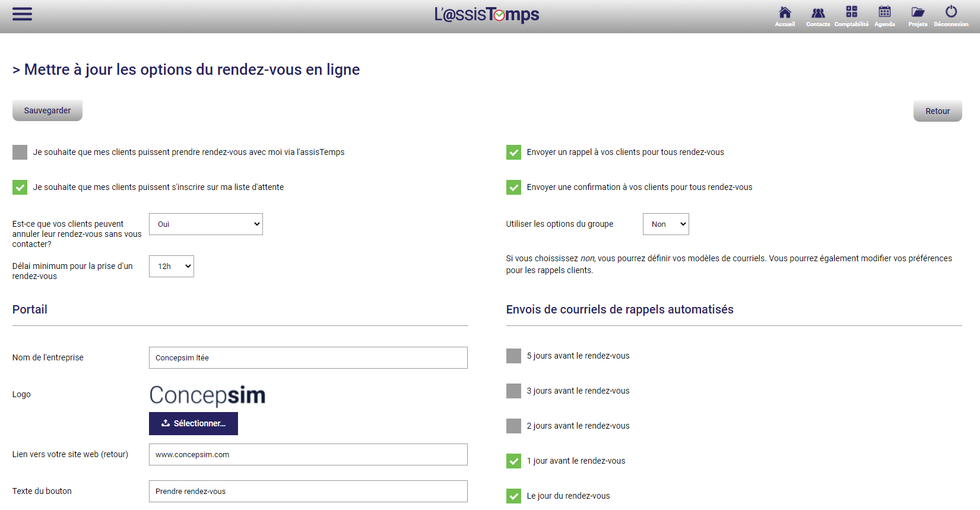Screen dimensions: 980x510
Task: Disable the 1 jour avant reminder
Action: (513, 461)
